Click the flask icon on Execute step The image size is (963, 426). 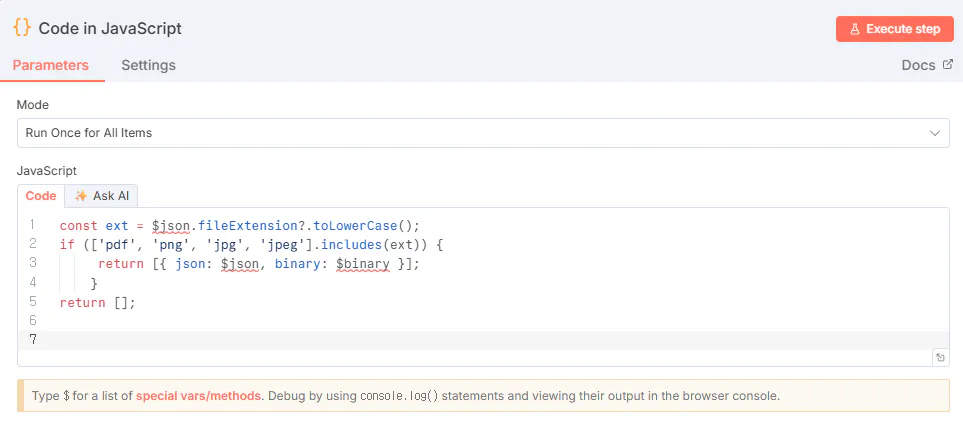(x=855, y=29)
